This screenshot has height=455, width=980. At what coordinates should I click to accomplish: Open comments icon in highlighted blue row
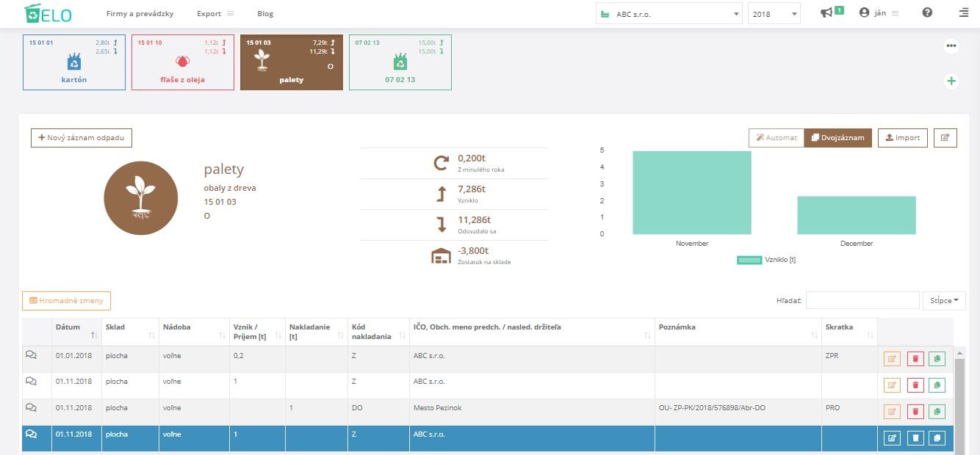tap(31, 434)
